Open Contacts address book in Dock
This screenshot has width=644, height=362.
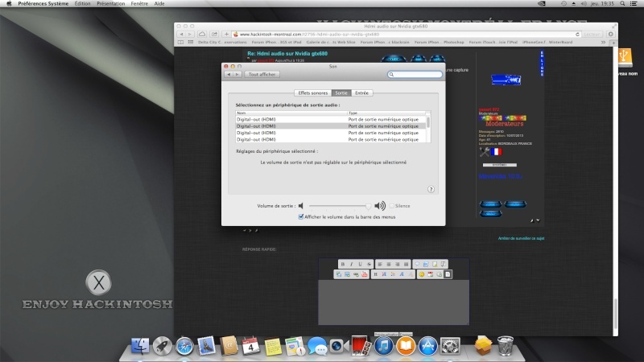(229, 346)
